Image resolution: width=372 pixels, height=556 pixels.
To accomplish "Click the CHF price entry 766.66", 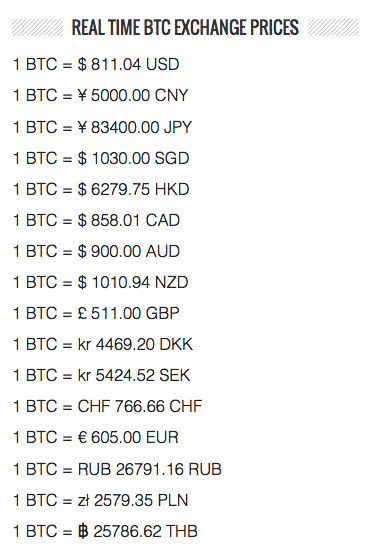I will pyautogui.click(x=107, y=406).
